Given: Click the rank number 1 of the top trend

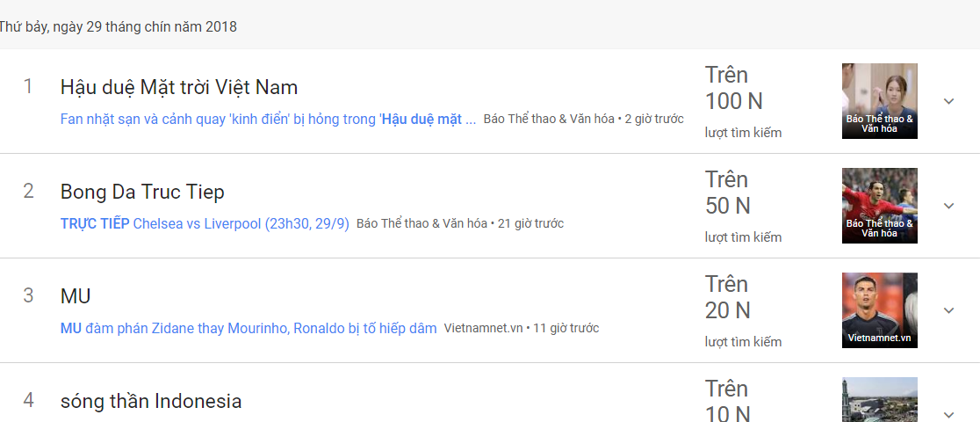Looking at the screenshot, I should (28, 86).
